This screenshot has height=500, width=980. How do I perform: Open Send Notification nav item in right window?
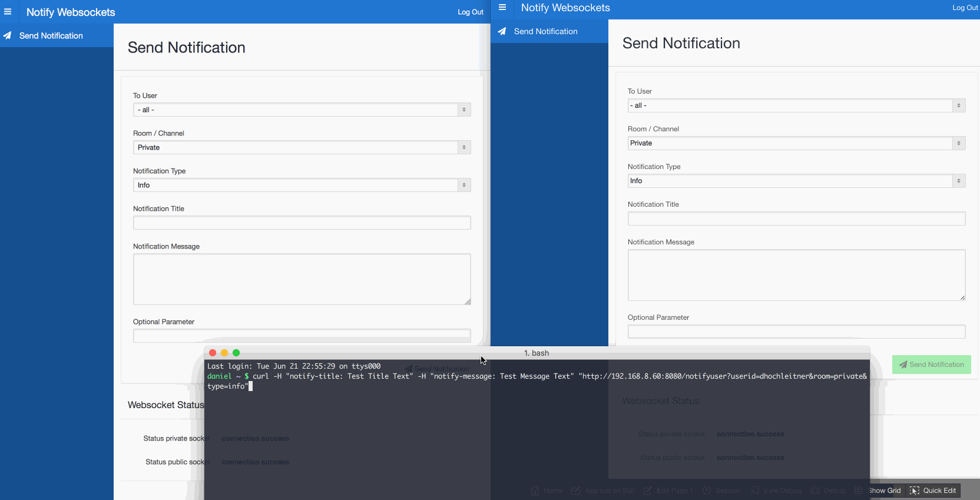click(549, 31)
